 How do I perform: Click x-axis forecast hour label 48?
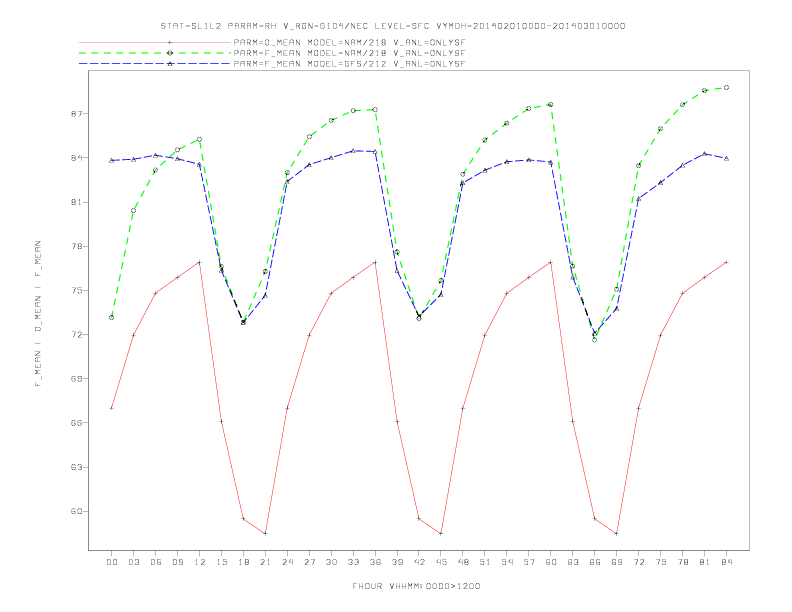tap(463, 562)
